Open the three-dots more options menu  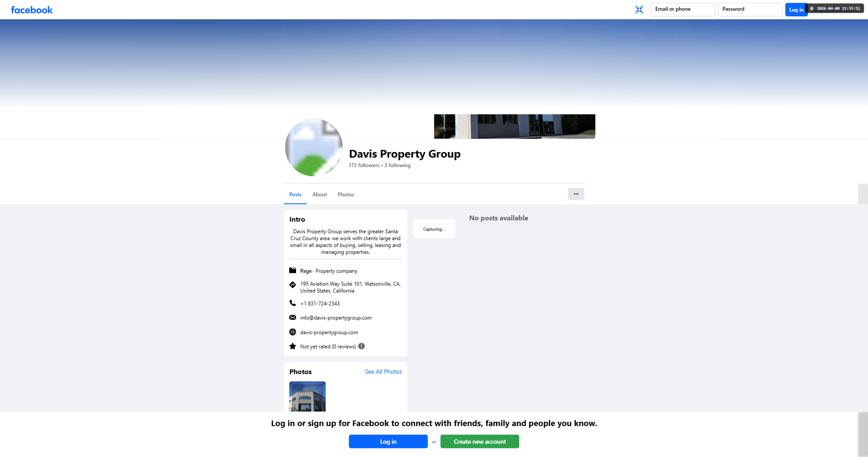(x=576, y=194)
